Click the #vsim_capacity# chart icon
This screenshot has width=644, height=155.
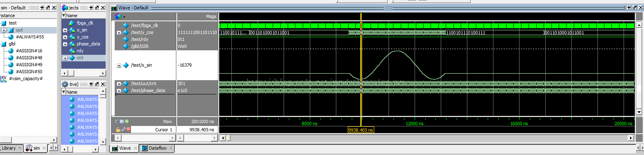pyautogui.click(x=4, y=79)
